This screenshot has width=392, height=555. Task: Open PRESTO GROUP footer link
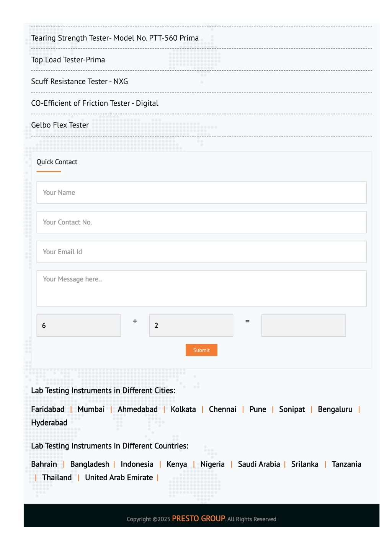tap(199, 519)
